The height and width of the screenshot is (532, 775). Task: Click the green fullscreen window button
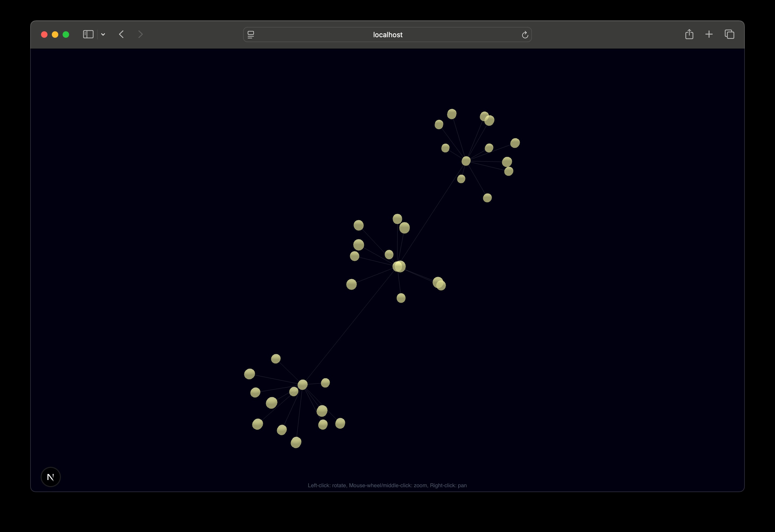click(x=66, y=35)
